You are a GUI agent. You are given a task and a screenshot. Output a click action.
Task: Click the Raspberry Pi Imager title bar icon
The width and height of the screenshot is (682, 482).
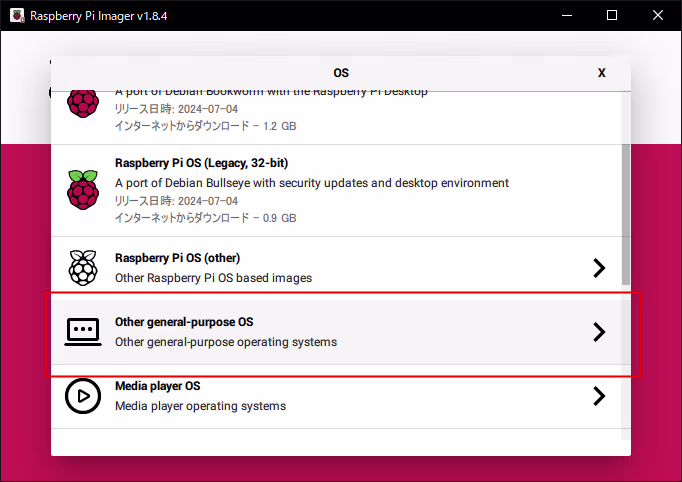click(x=17, y=16)
